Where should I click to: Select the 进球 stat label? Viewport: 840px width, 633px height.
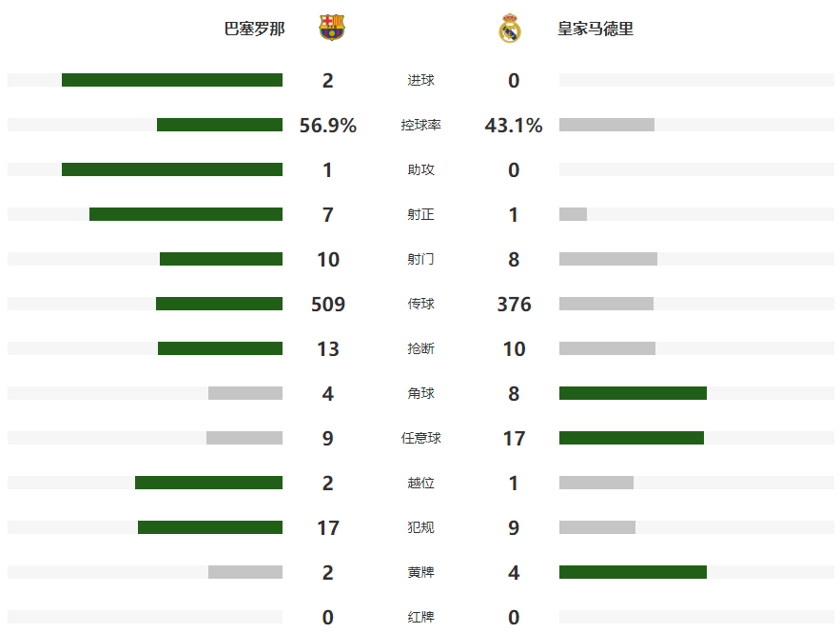(x=420, y=80)
